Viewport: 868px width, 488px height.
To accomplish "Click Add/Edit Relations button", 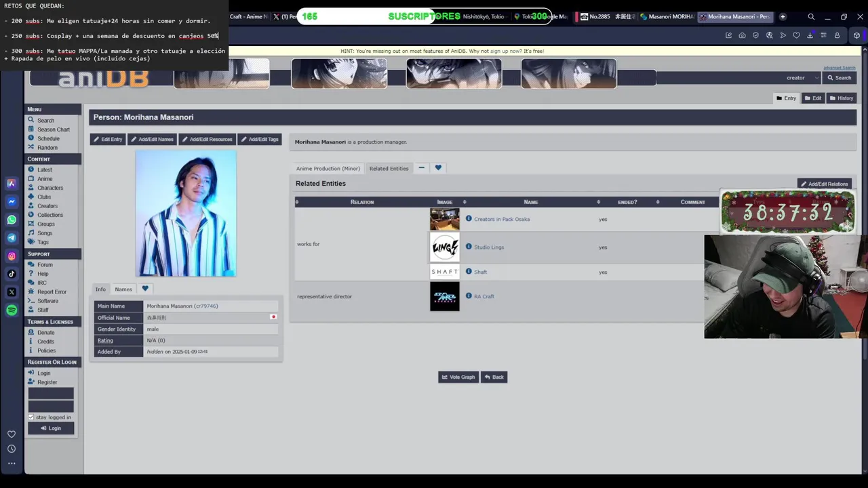I will [825, 184].
